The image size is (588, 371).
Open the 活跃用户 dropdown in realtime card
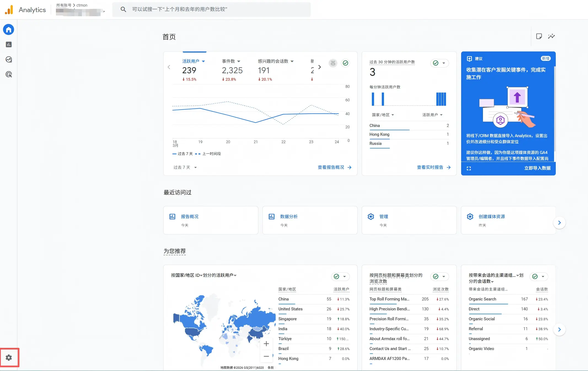click(432, 115)
